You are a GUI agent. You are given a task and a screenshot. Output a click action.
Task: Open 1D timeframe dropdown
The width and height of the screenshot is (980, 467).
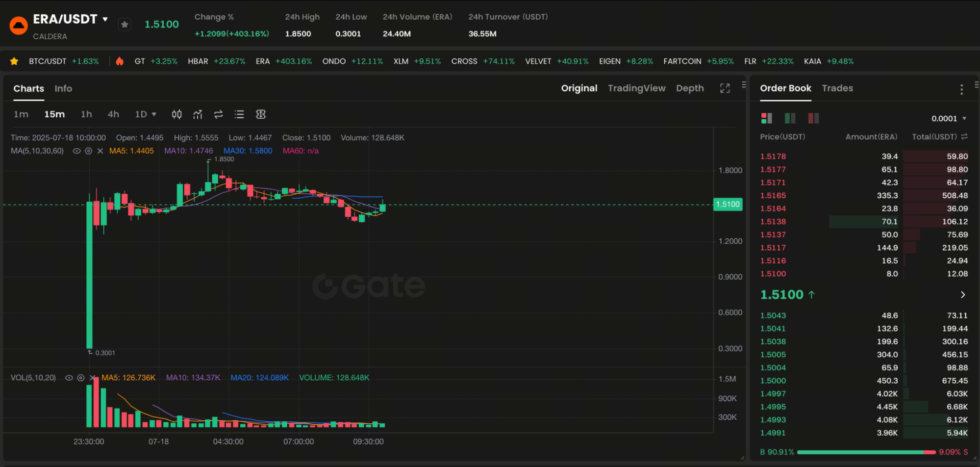pos(146,114)
